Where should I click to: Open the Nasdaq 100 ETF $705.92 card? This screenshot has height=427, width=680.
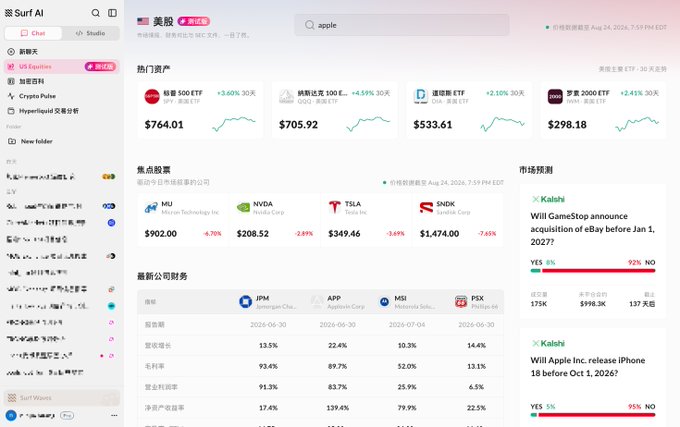pyautogui.click(x=334, y=110)
